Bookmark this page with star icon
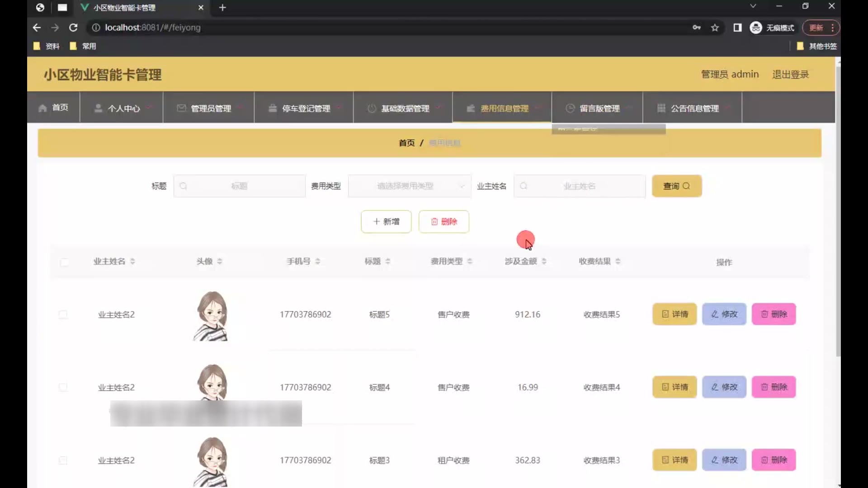The width and height of the screenshot is (868, 488). point(715,28)
